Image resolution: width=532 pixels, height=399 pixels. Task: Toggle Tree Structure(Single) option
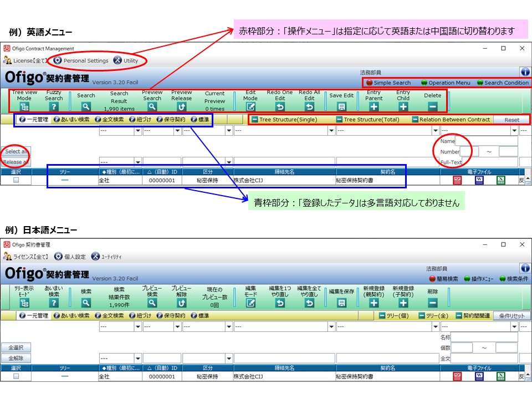tap(284, 120)
